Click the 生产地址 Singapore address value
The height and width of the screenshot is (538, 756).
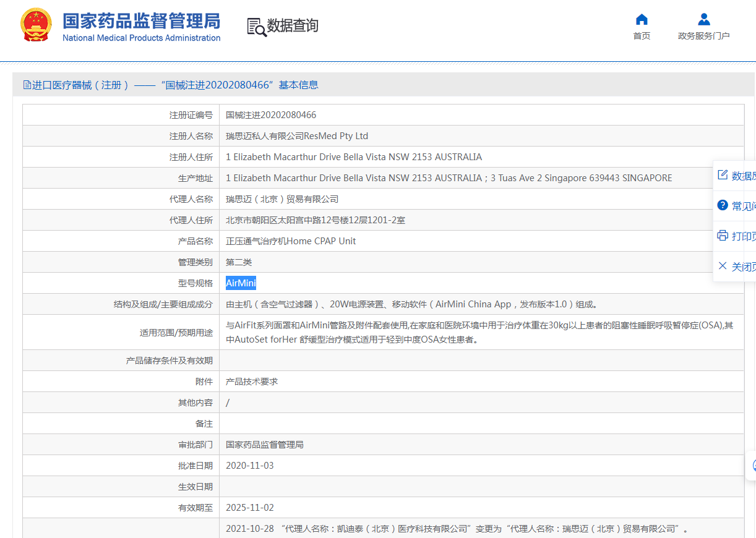449,178
